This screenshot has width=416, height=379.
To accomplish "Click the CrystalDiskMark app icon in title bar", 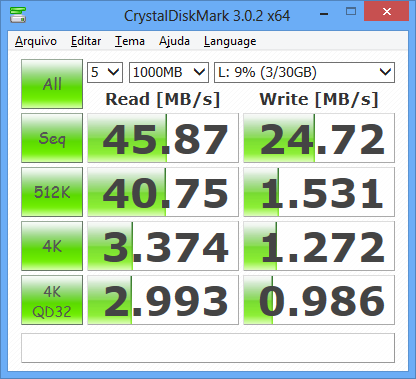I will [18, 15].
